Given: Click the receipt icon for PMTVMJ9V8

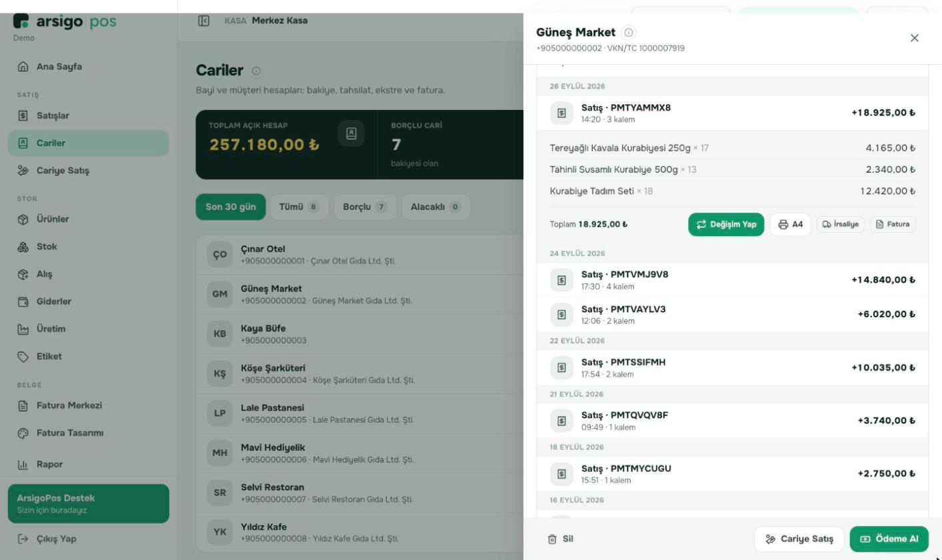Looking at the screenshot, I should pos(561,280).
